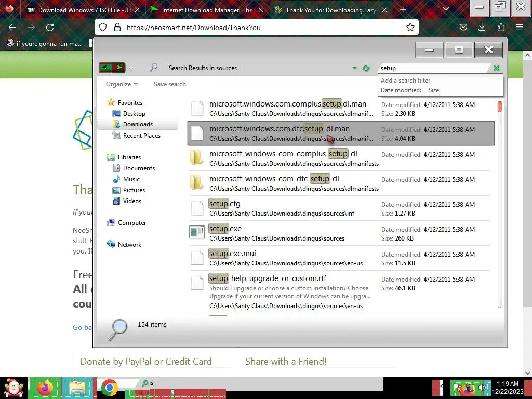Image resolution: width=532 pixels, height=399 pixels.
Task: Click the Santa Start button
Action: (x=14, y=388)
